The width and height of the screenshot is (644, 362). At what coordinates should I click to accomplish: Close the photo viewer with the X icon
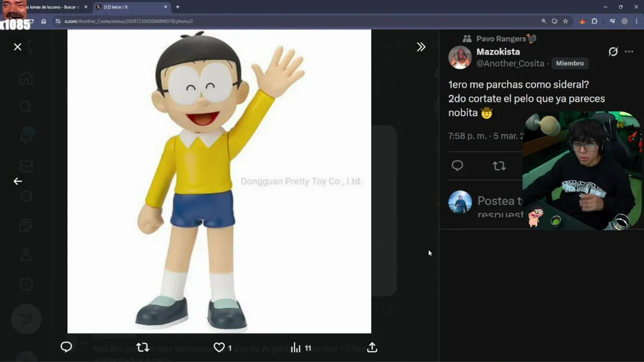pyautogui.click(x=18, y=47)
